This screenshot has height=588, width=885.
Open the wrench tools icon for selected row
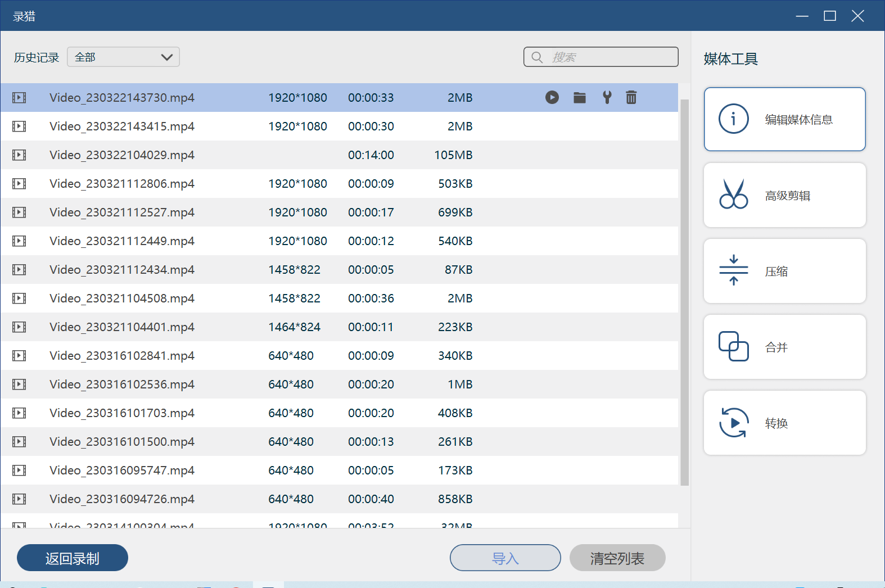point(607,98)
